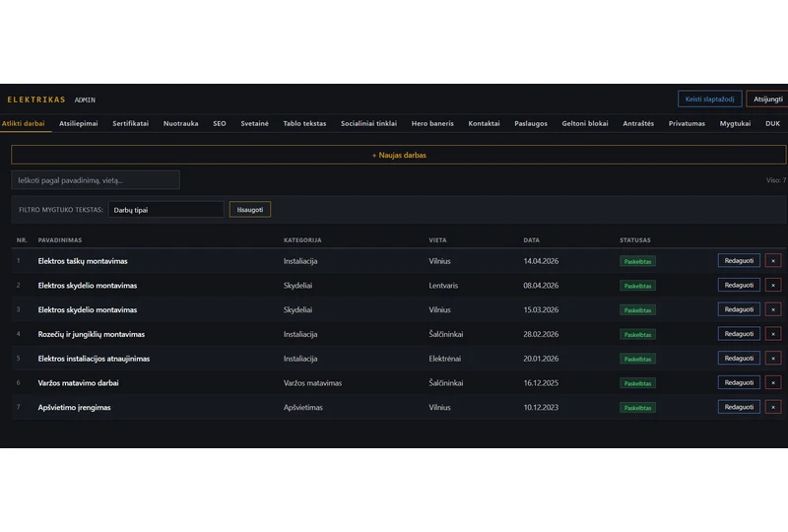Viewport: 788px width, 532px height.
Task: Open the Svetainė tab
Action: tap(255, 123)
